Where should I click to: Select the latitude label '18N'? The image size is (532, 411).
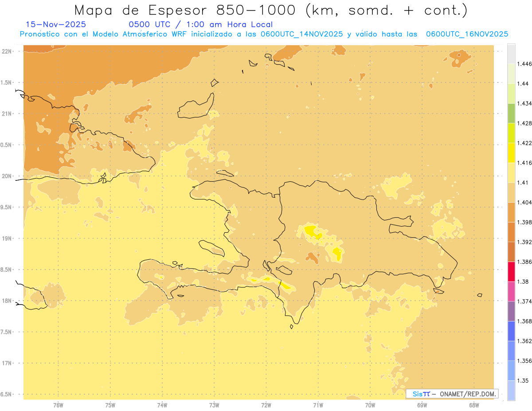click(x=7, y=301)
